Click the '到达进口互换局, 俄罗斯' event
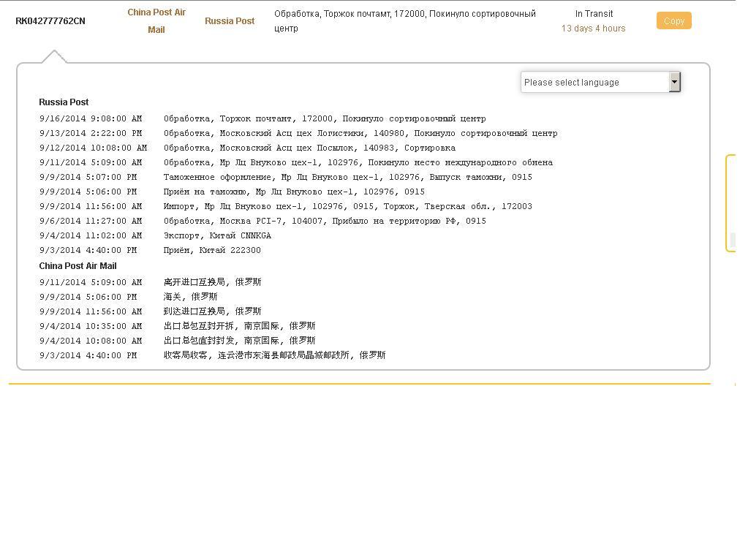The image size is (748, 560). 212,311
